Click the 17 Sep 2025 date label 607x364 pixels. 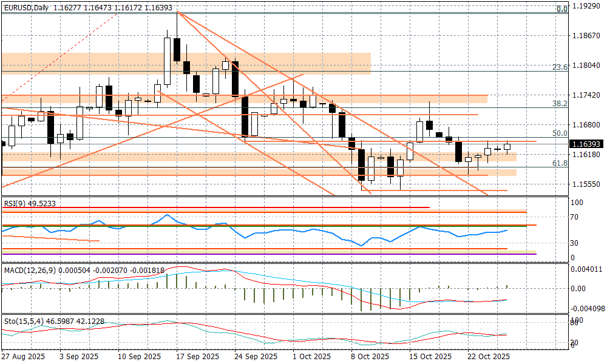pos(197,357)
